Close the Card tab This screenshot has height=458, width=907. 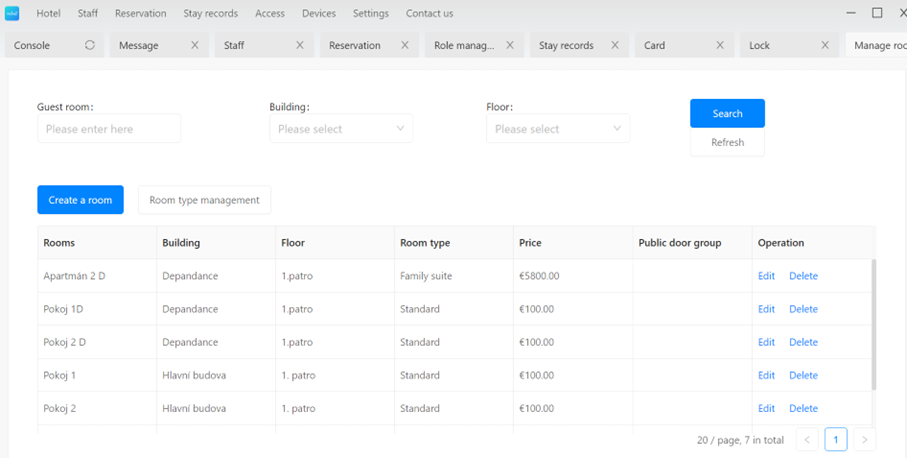[720, 45]
